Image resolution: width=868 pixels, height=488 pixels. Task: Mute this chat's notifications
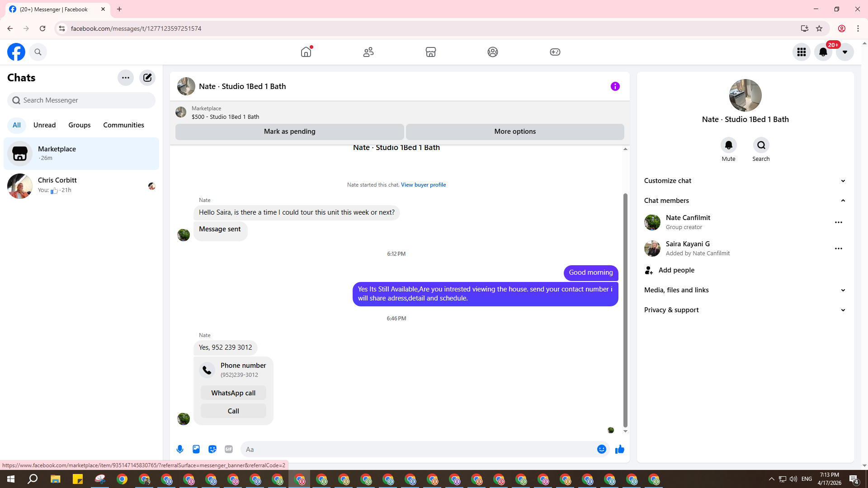click(728, 145)
